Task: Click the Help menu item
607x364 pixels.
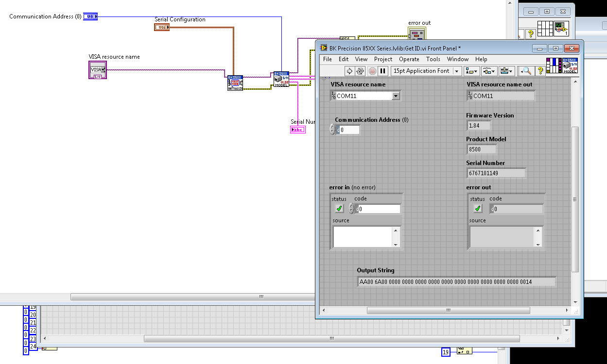Action: (x=481, y=59)
